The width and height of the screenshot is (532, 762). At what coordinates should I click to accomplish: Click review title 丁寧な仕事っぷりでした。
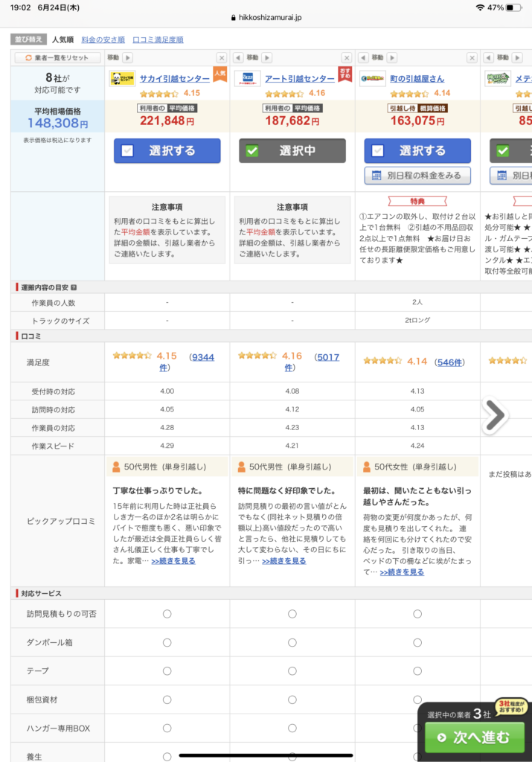pos(158,491)
